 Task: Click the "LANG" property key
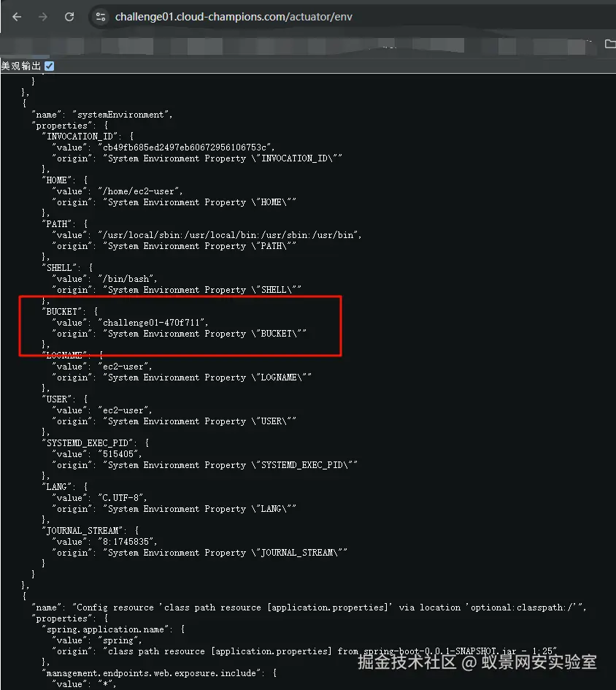click(x=56, y=487)
